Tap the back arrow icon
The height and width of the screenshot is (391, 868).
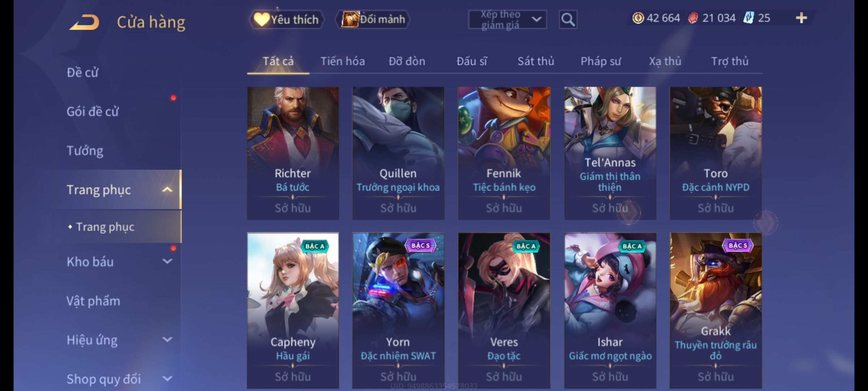pos(85,22)
